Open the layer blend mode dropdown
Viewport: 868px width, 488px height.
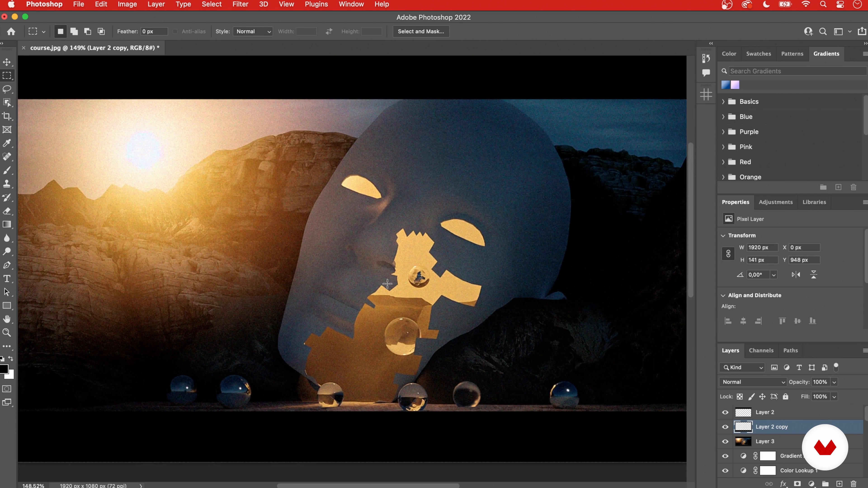pos(753,382)
